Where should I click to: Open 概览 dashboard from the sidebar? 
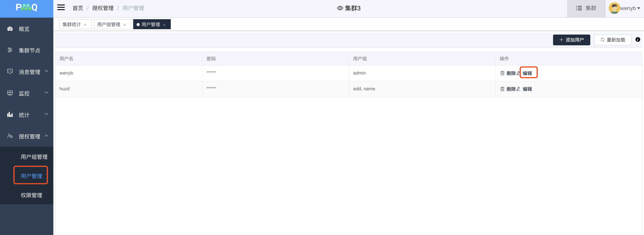pyautogui.click(x=24, y=29)
